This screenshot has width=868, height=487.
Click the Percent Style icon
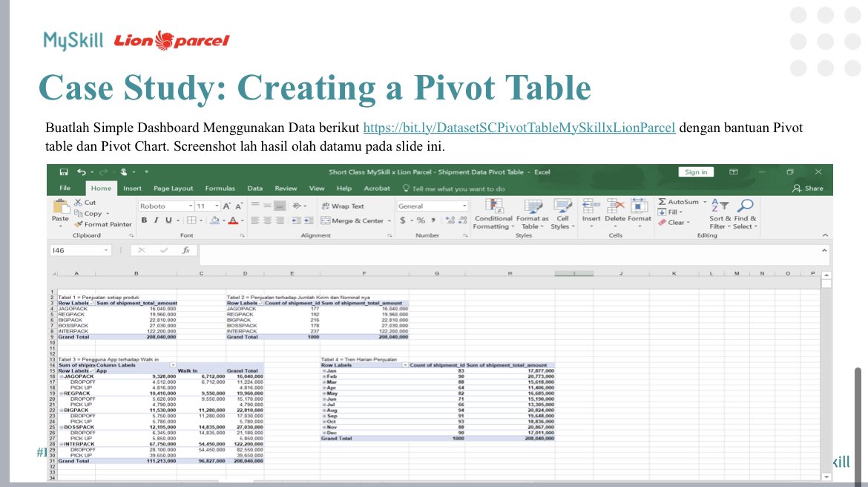pos(421,220)
